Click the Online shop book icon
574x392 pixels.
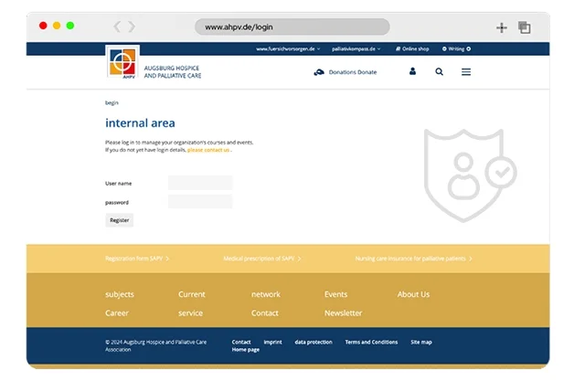pos(398,48)
